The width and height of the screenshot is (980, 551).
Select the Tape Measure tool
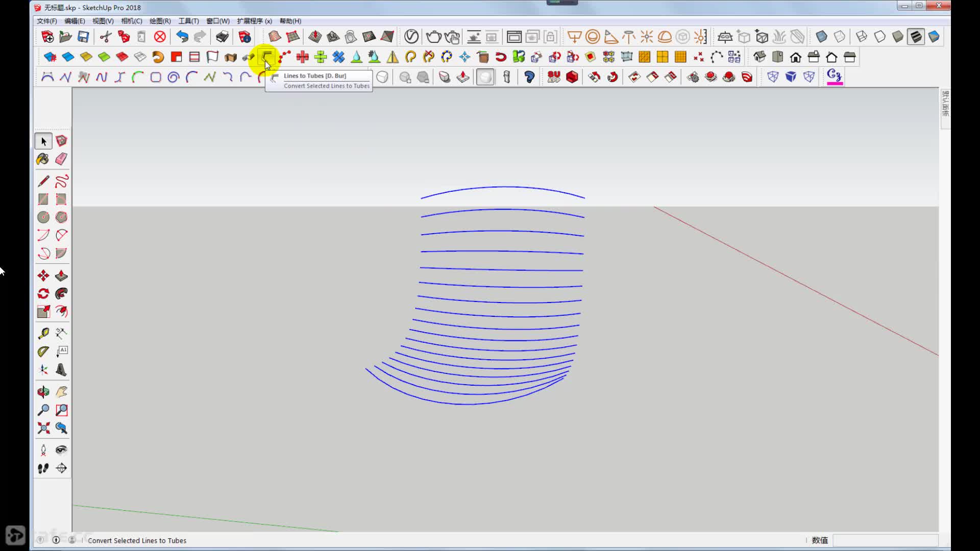[x=43, y=334]
